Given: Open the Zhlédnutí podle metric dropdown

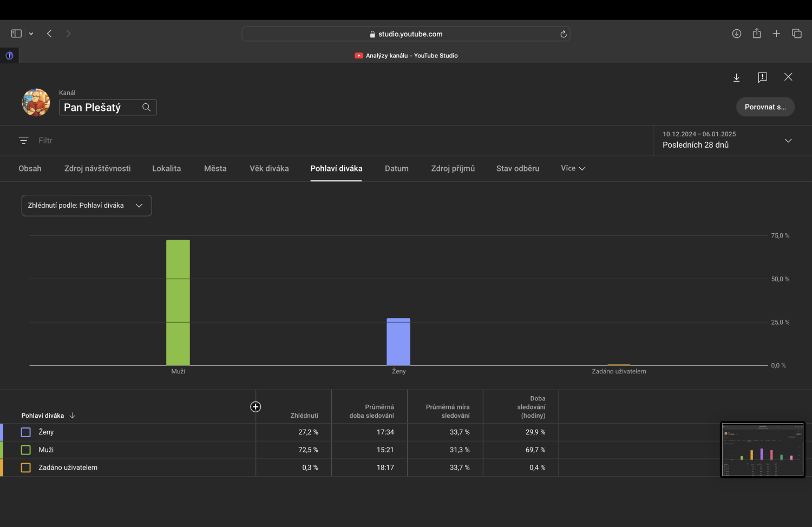Looking at the screenshot, I should (87, 206).
